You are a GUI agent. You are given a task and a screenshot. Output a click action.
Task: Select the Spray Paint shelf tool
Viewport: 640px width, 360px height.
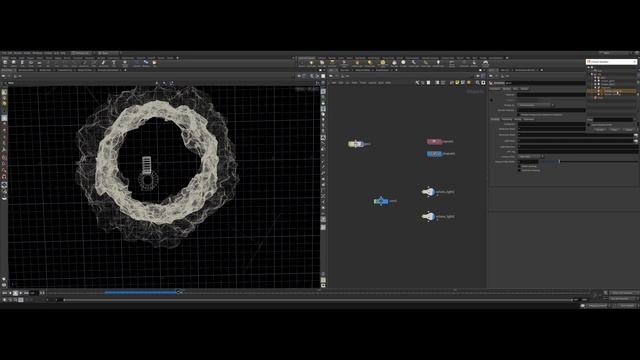tap(104, 62)
